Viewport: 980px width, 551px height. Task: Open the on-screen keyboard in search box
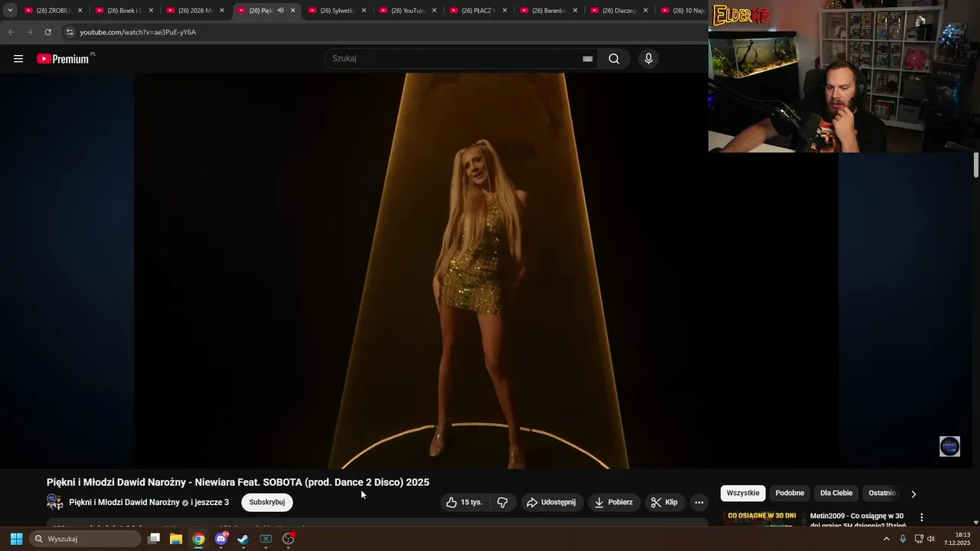pos(587,59)
